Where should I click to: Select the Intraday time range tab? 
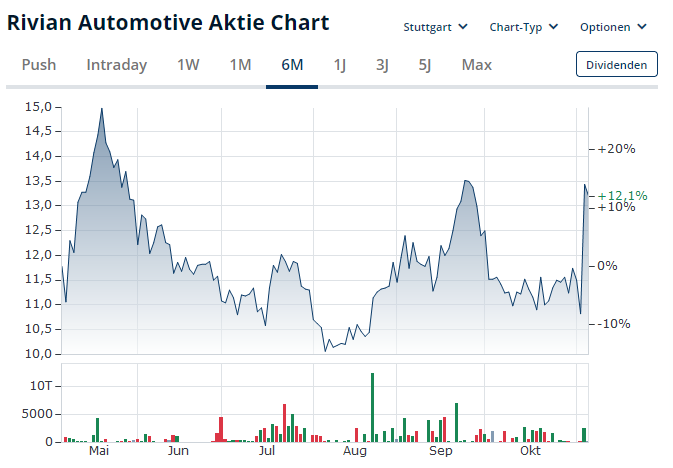117,65
